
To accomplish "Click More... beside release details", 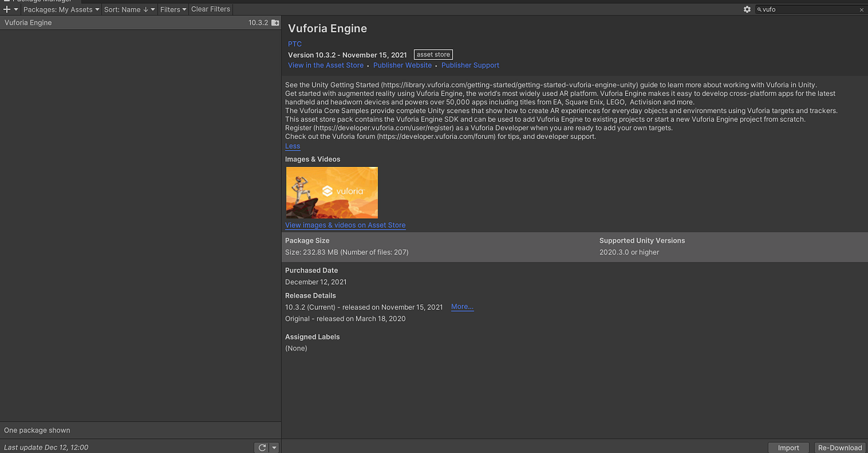I will (463, 307).
